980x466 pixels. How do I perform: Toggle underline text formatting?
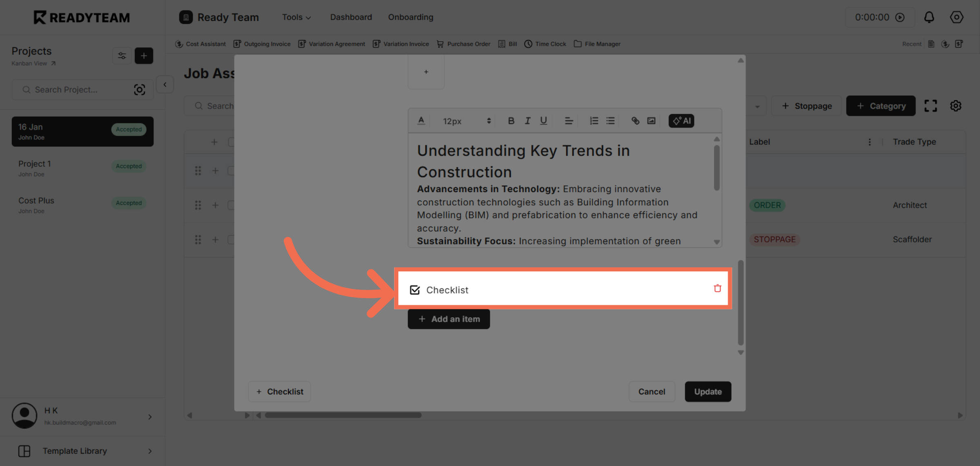[543, 121]
